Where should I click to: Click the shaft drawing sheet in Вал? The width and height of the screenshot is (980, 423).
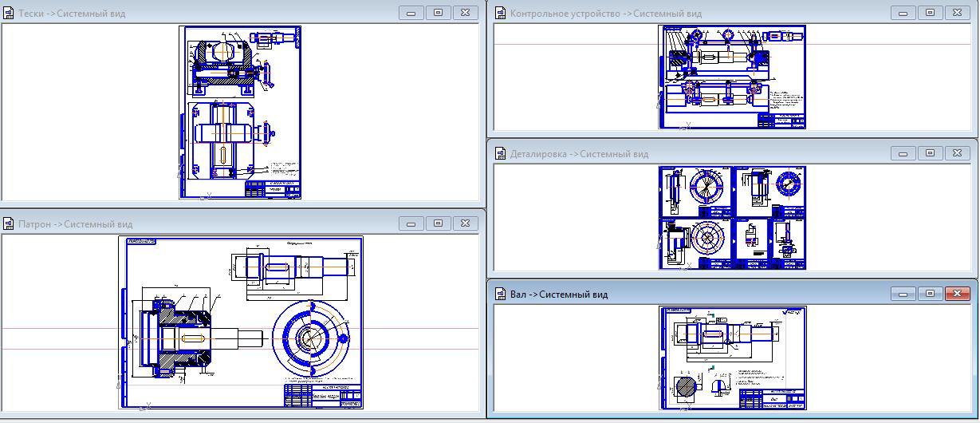coord(732,358)
